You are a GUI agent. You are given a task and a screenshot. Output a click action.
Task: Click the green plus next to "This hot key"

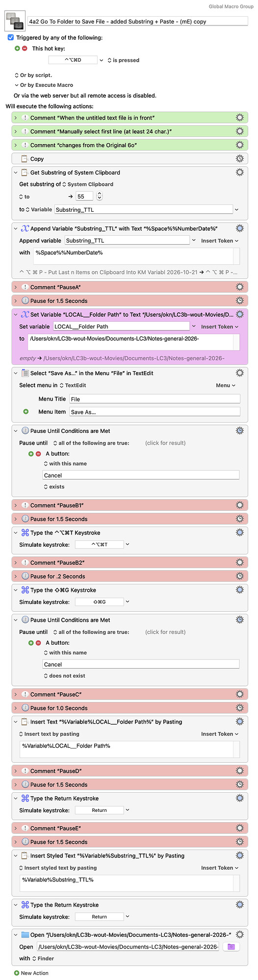(17, 49)
